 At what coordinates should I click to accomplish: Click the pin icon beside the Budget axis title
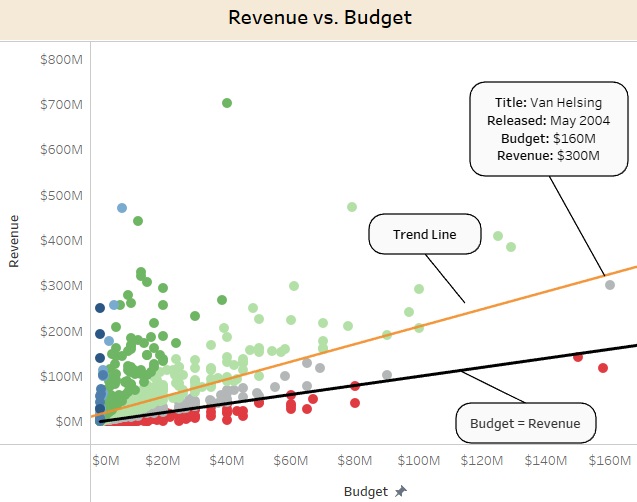(401, 491)
